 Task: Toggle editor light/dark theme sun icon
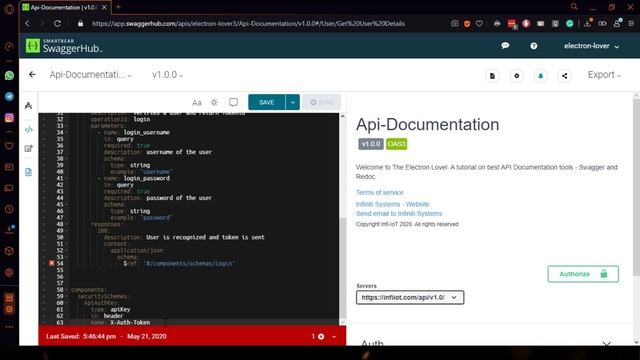pos(214,102)
